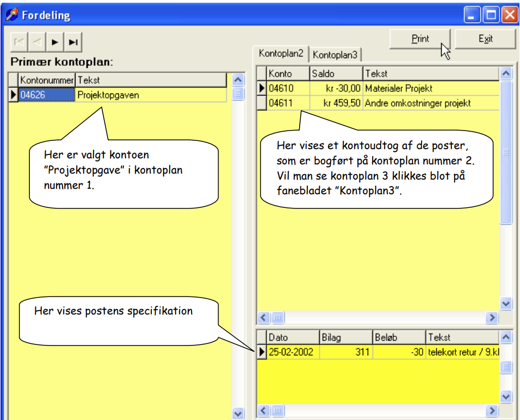The height and width of the screenshot is (420, 520).
Task: Click right arrow of Kontoplan2 horizontal scrollbar
Action: click(x=492, y=318)
